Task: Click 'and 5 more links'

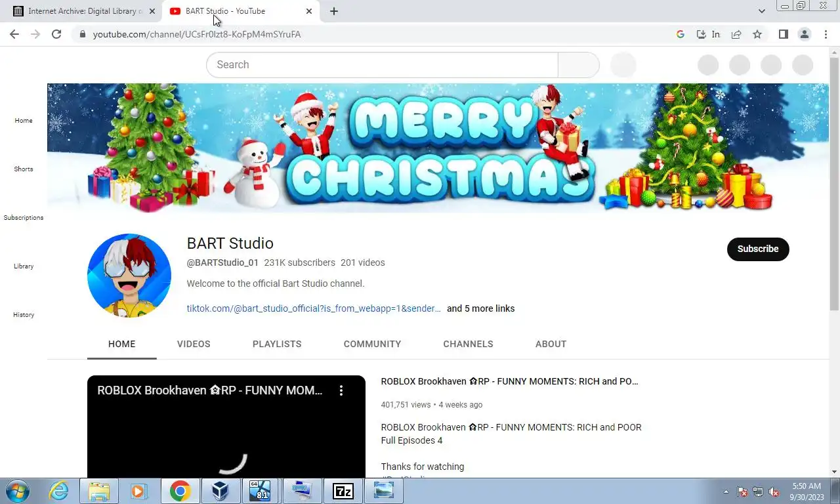Action: pos(480,308)
